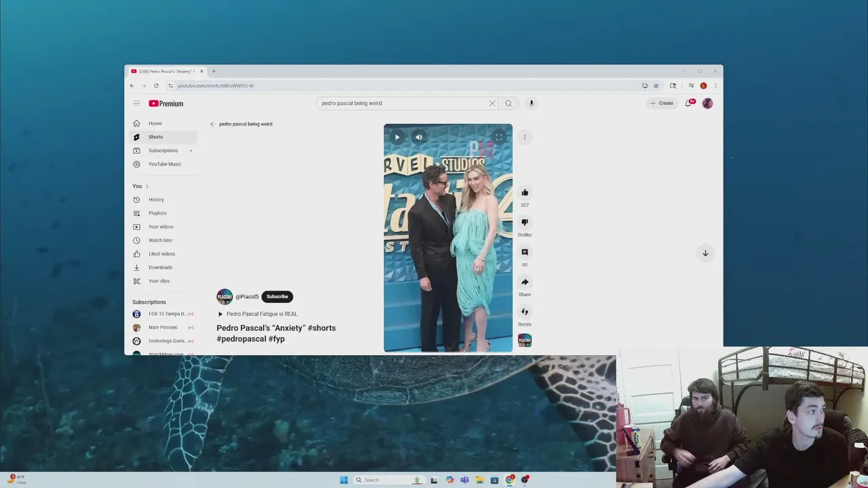Open the Windows Start menu
The image size is (868, 488).
[x=344, y=480]
